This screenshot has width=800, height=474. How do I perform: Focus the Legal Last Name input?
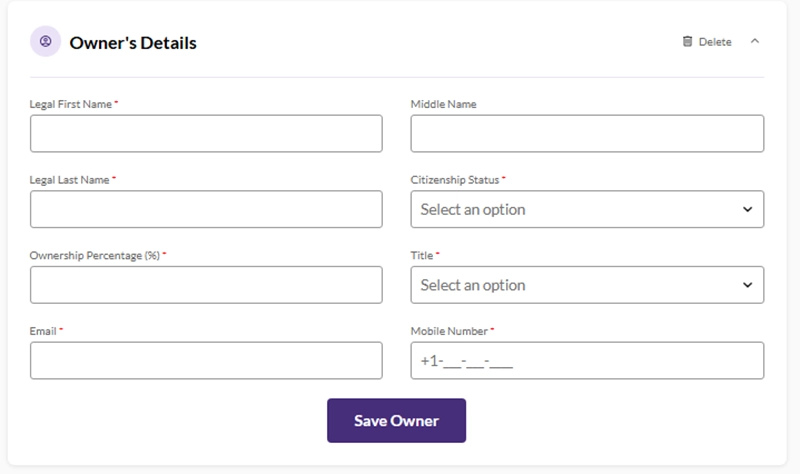pyautogui.click(x=206, y=209)
